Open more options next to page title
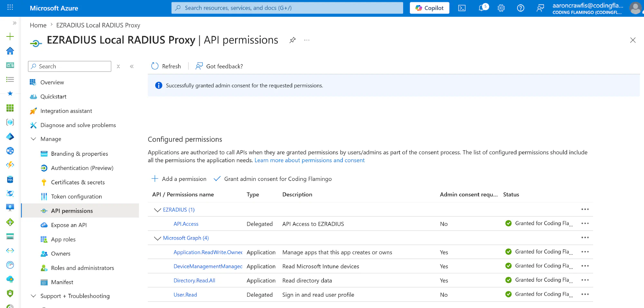The width and height of the screenshot is (644, 308). pyautogui.click(x=307, y=40)
